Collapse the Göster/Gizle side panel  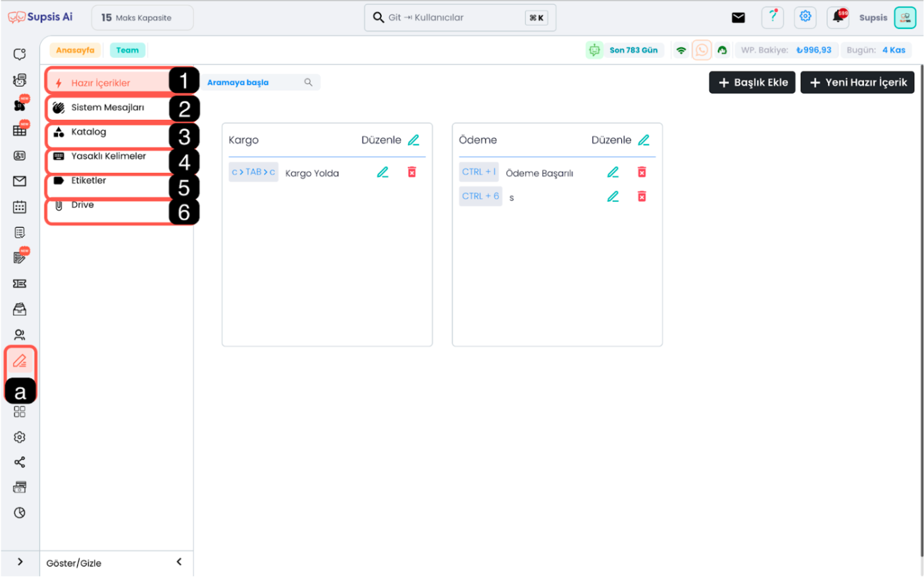[179, 562]
